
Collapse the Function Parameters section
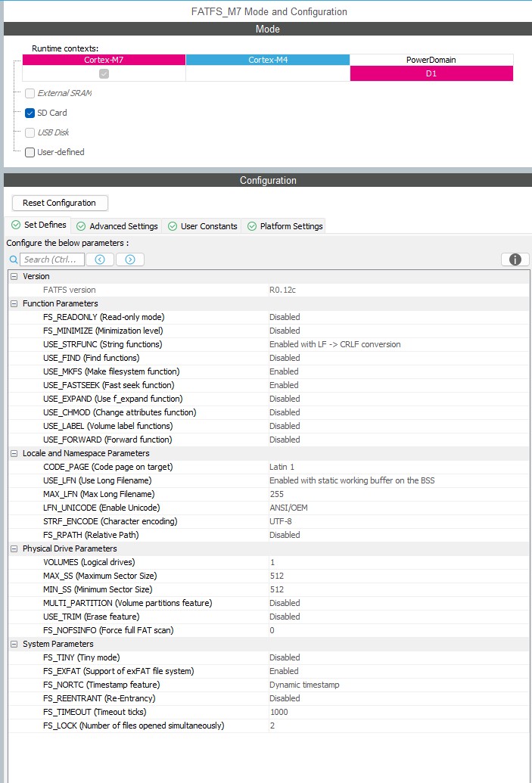(14, 303)
